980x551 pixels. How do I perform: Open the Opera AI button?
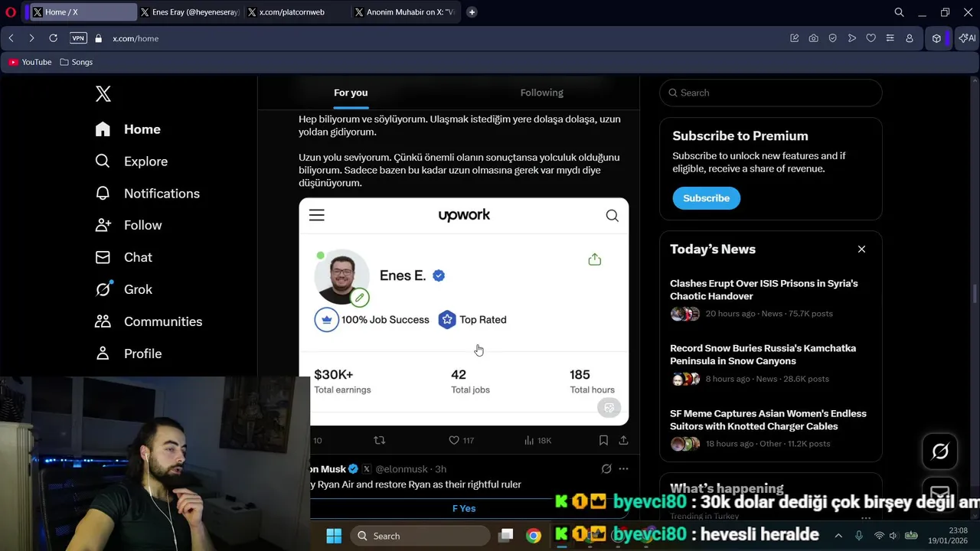(966, 38)
